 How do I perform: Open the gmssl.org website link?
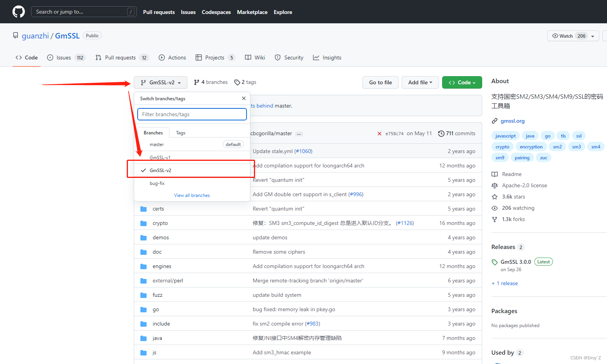click(513, 121)
